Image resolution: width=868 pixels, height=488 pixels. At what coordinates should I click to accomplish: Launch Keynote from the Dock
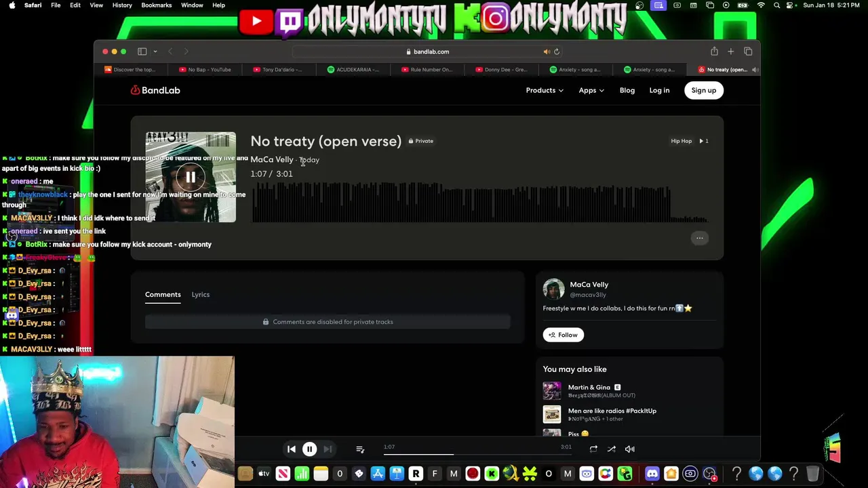coord(397,474)
